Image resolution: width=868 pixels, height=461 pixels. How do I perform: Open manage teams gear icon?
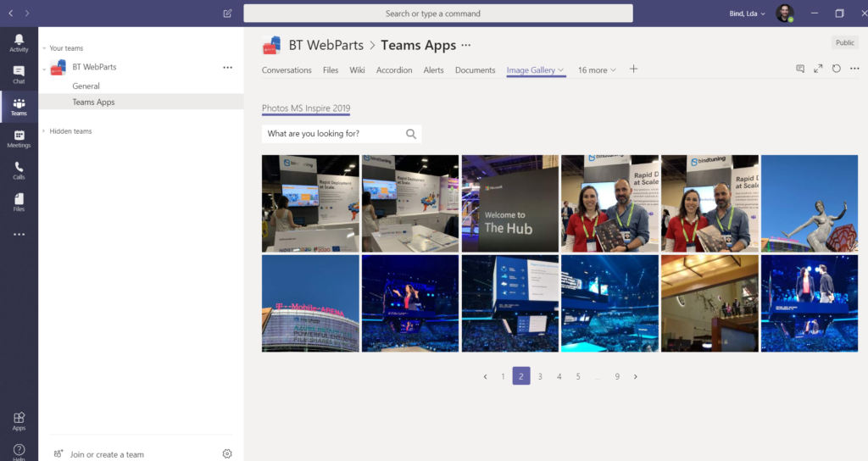(227, 454)
